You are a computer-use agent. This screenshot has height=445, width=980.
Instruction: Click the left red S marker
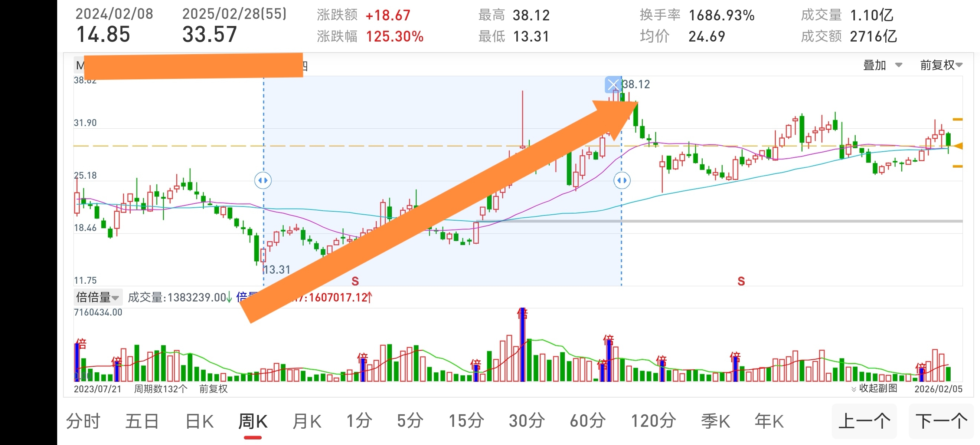tap(355, 281)
